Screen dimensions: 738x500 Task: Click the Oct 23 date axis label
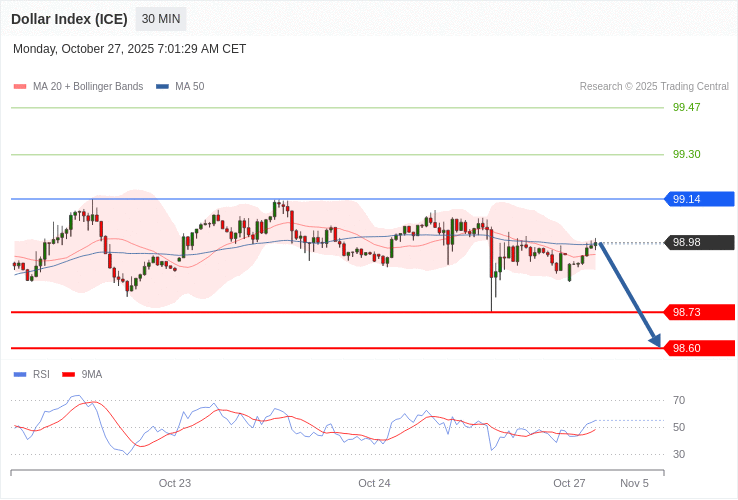tap(175, 483)
